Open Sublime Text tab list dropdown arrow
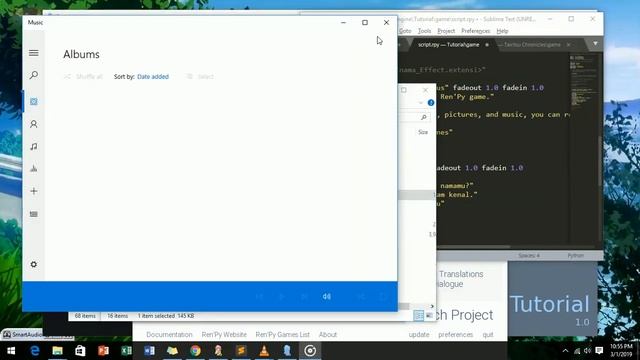The image size is (640, 360). pyautogui.click(x=596, y=43)
